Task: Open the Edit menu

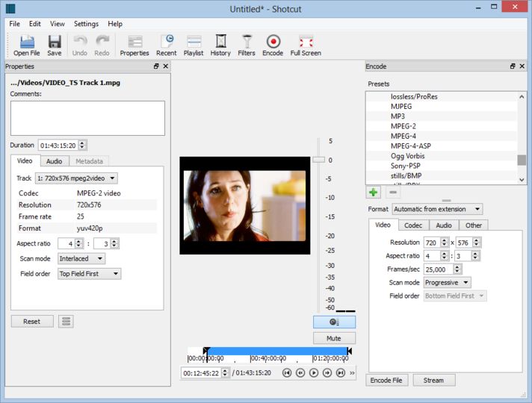Action: coord(35,24)
